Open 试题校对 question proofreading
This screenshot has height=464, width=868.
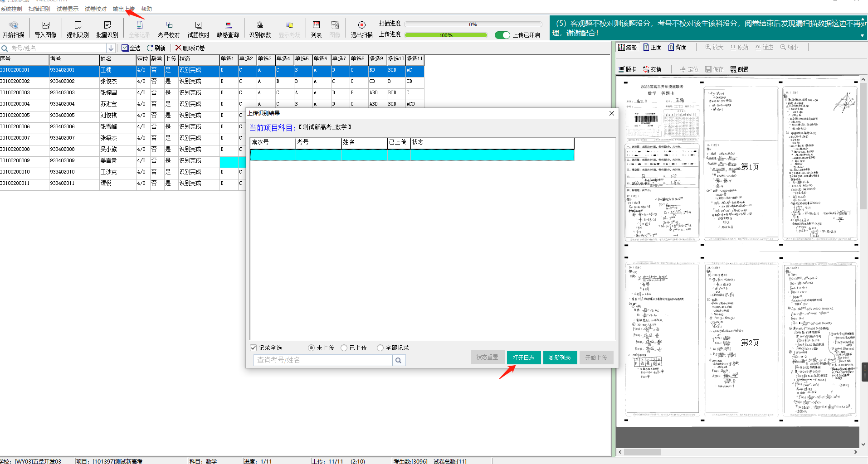(x=198, y=25)
